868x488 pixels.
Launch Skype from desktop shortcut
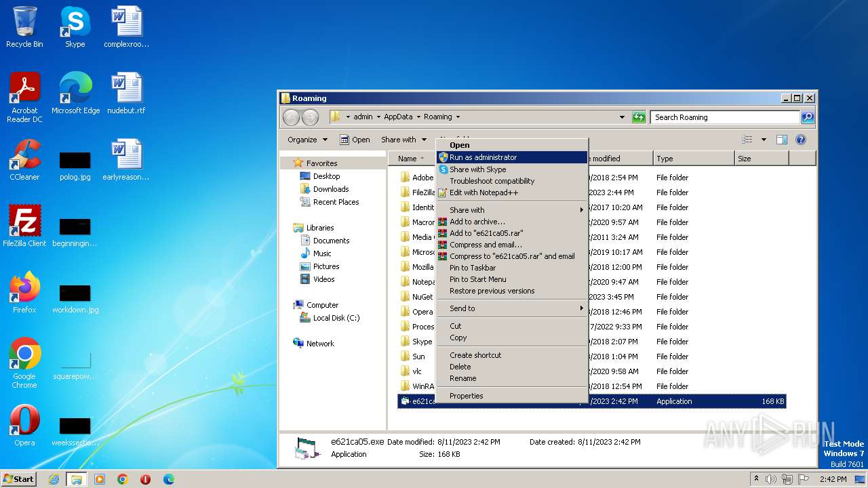point(75,27)
